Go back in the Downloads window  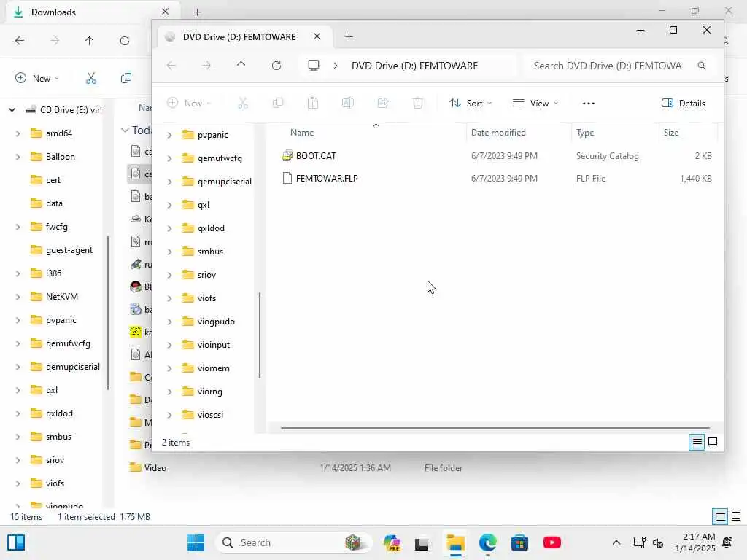(20, 41)
